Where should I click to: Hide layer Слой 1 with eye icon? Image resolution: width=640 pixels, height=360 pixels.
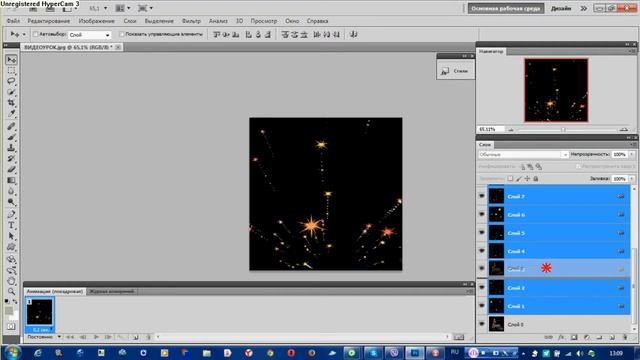click(x=482, y=306)
